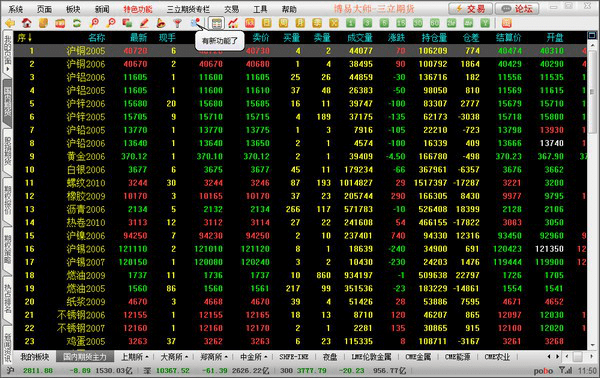Viewport: 600px width, 378px height.
Task: Click the yellow back arrow icon
Action: tap(10, 23)
